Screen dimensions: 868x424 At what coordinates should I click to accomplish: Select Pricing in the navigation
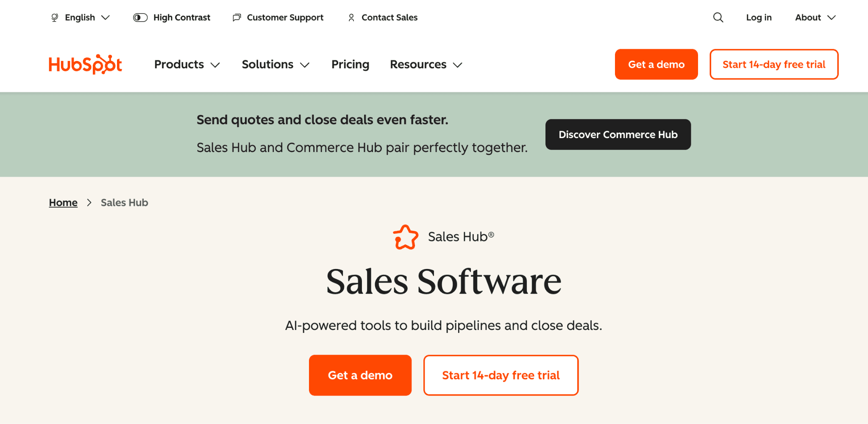(350, 64)
